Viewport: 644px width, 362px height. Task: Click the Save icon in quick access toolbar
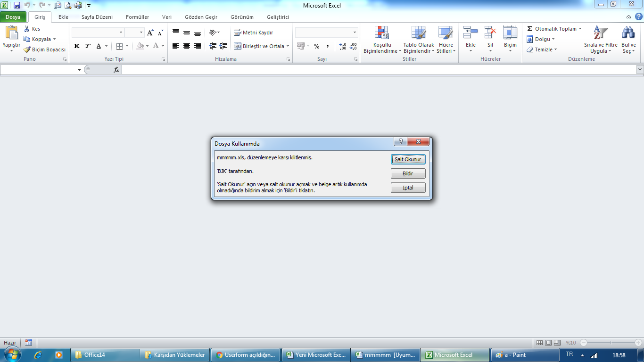(17, 6)
